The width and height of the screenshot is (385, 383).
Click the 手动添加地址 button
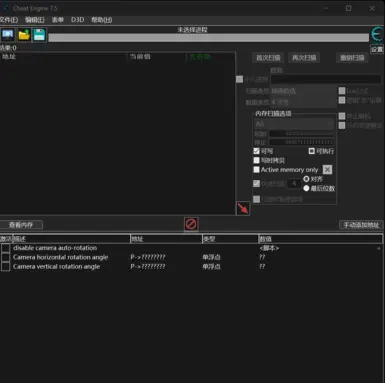pyautogui.click(x=361, y=225)
